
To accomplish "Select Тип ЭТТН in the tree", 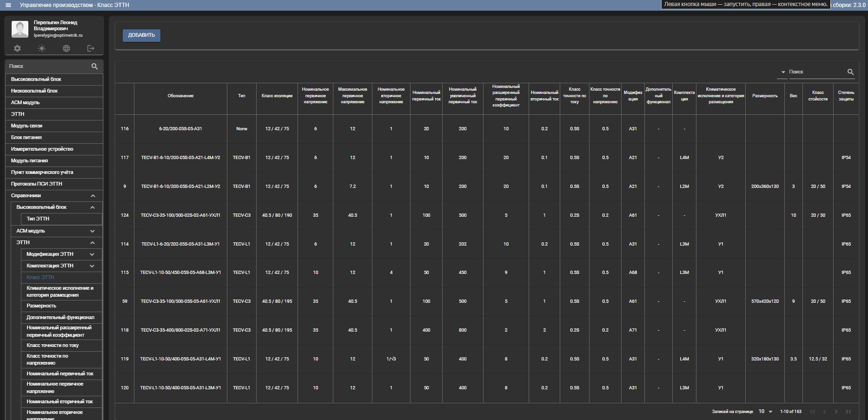I will (x=61, y=219).
